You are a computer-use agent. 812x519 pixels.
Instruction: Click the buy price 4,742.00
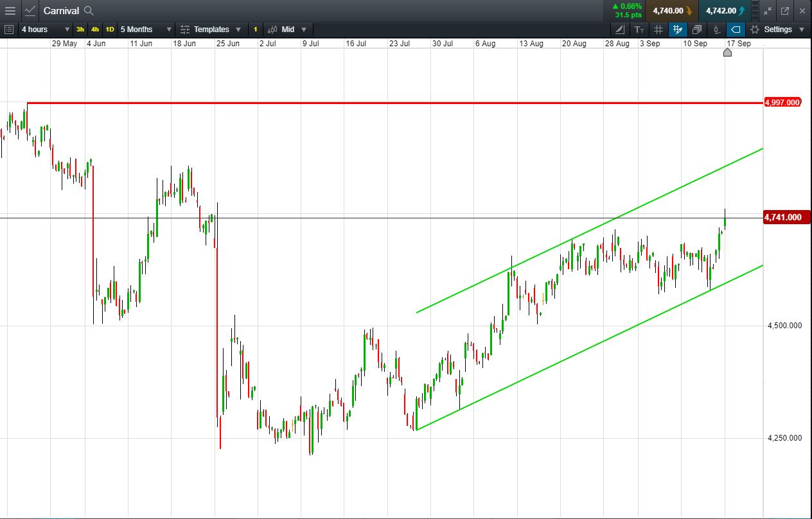(725, 10)
